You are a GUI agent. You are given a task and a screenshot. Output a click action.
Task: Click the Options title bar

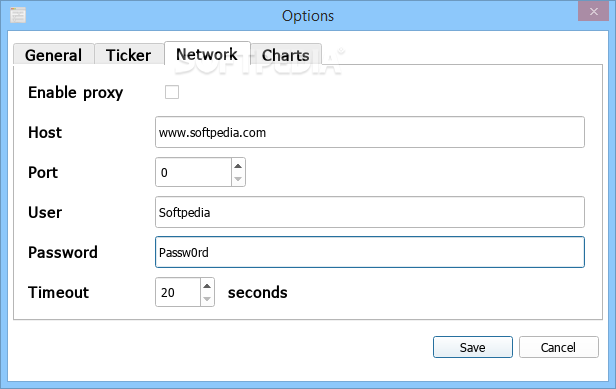tap(308, 16)
